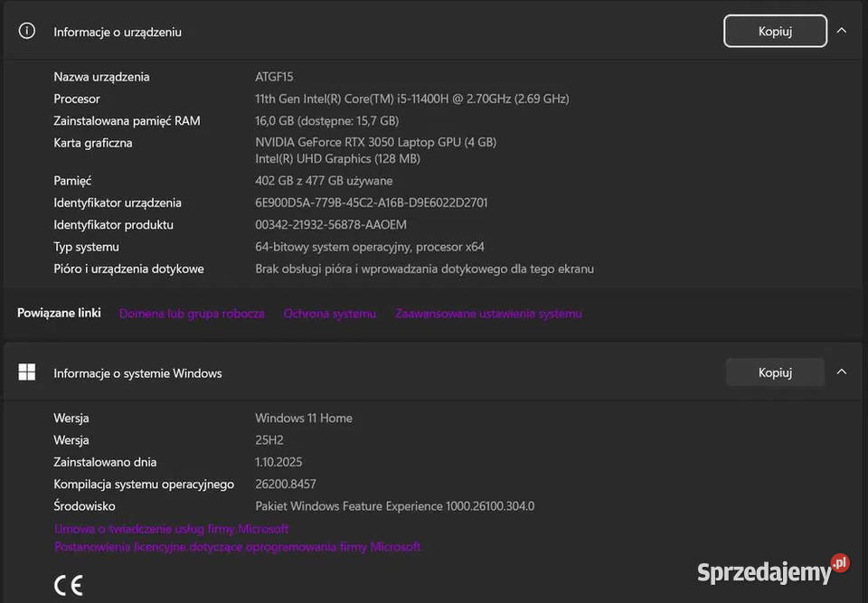Image resolution: width=868 pixels, height=603 pixels.
Task: Select Intel(R) UHD Graphics (128 MB) text
Action: pyautogui.click(x=337, y=159)
